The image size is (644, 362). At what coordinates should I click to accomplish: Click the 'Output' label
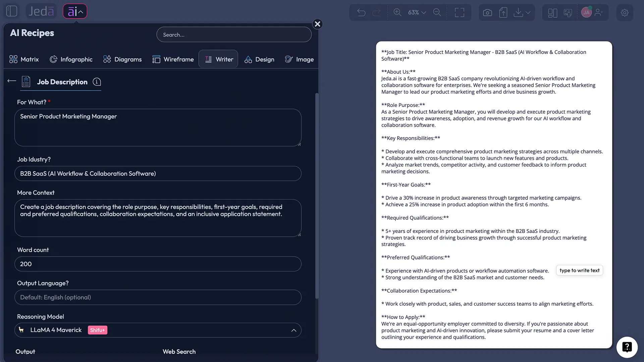25,352
